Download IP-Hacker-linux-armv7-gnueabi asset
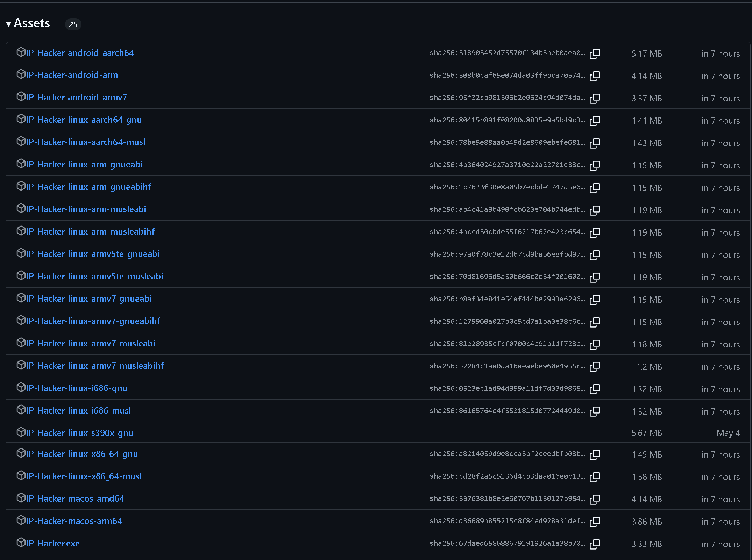 [89, 299]
